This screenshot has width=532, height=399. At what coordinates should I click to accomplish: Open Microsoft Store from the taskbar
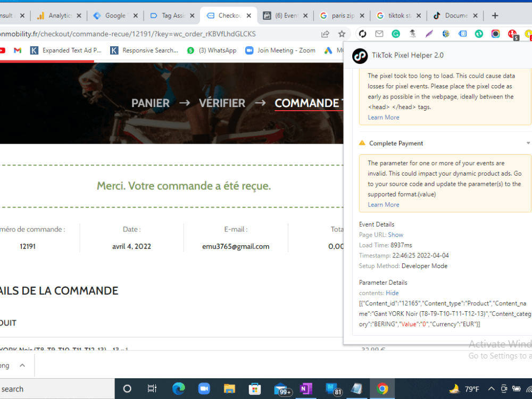255,389
